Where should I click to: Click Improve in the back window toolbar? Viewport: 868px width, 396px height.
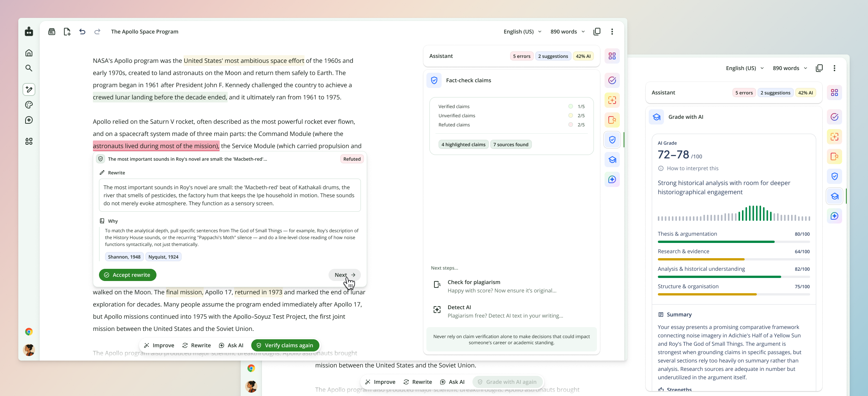tap(380, 382)
